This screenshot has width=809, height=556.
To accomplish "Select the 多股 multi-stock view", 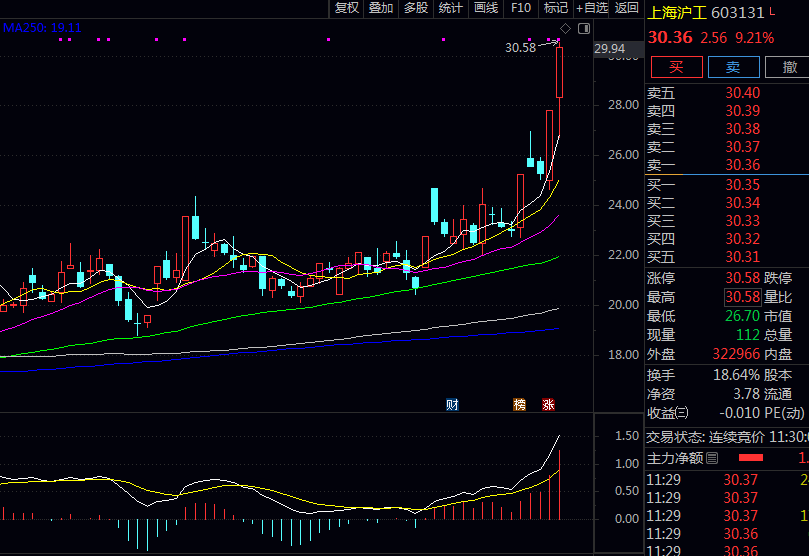I will tap(416, 8).
